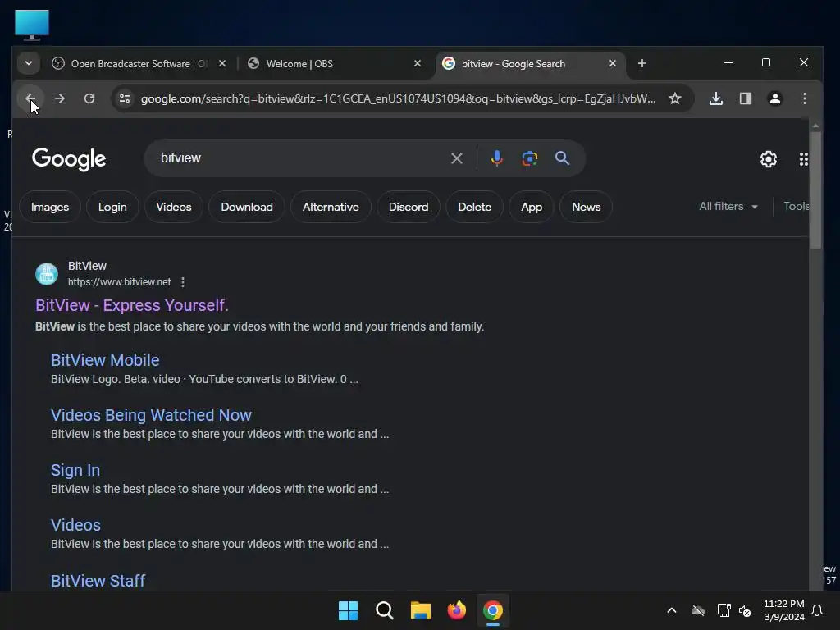This screenshot has height=630, width=840.
Task: Click the Chrome address bar URL
Action: coord(398,98)
